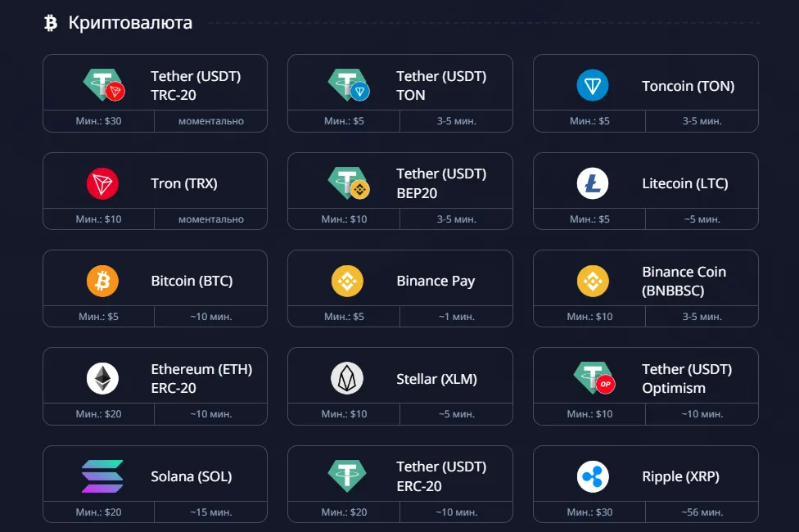799x532 pixels.
Task: Click the Ethereum diamond logo icon
Action: 102,378
